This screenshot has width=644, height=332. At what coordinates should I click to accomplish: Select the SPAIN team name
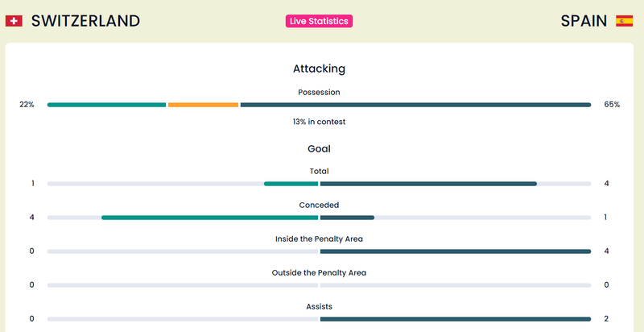pyautogui.click(x=584, y=21)
